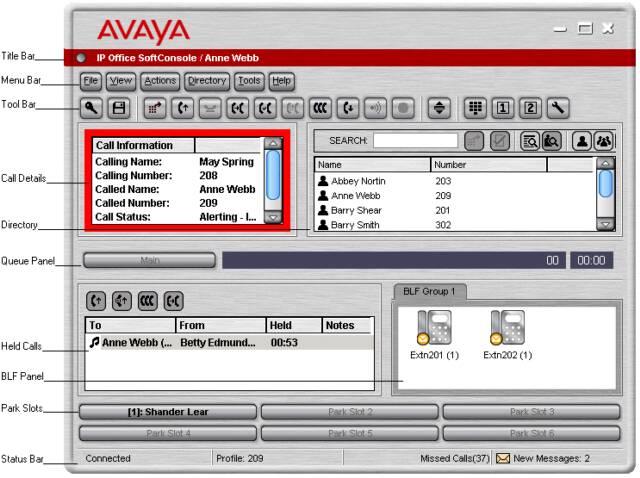Click call information scrollbar down arrow
The height and width of the screenshot is (478, 640).
coord(273,217)
